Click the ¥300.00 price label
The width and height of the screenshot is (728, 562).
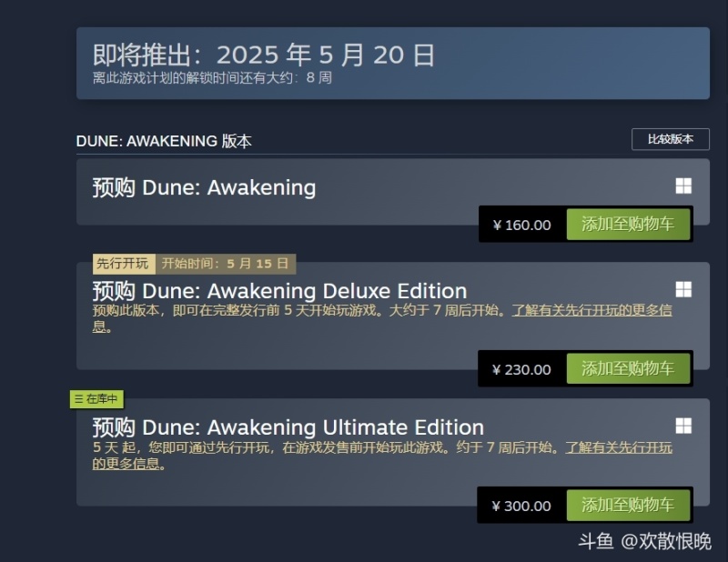tap(521, 506)
